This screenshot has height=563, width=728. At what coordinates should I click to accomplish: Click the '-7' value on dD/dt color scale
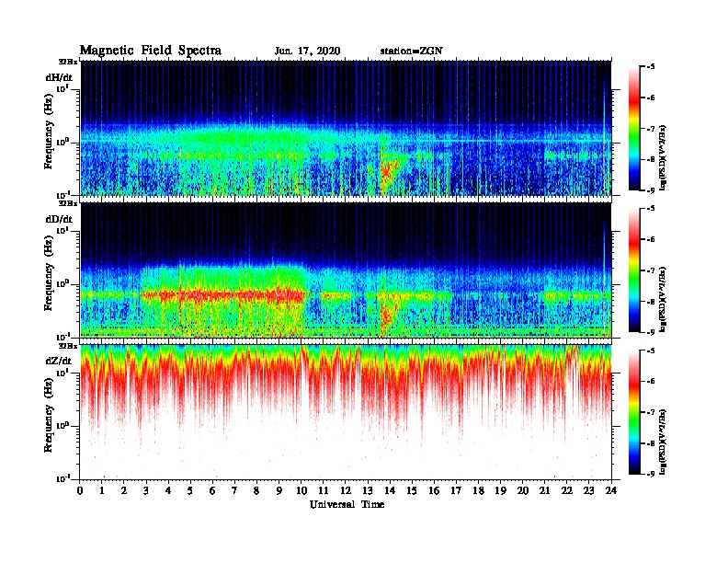(x=650, y=270)
